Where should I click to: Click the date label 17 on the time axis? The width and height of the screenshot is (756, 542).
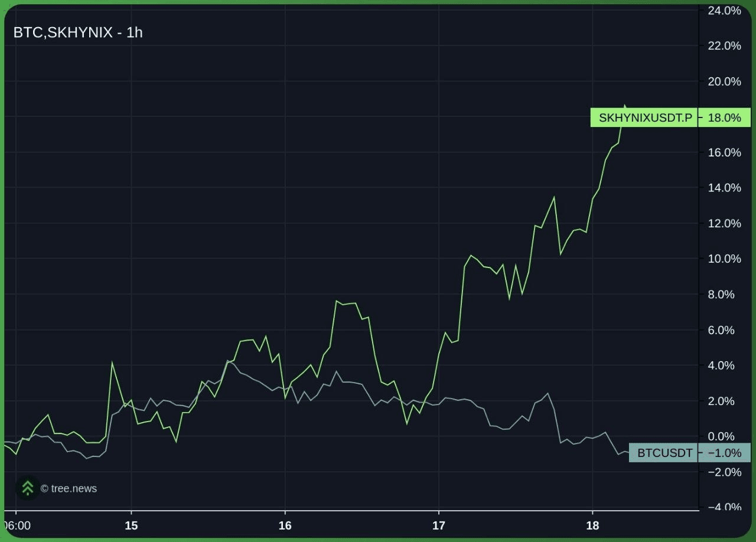tap(439, 525)
